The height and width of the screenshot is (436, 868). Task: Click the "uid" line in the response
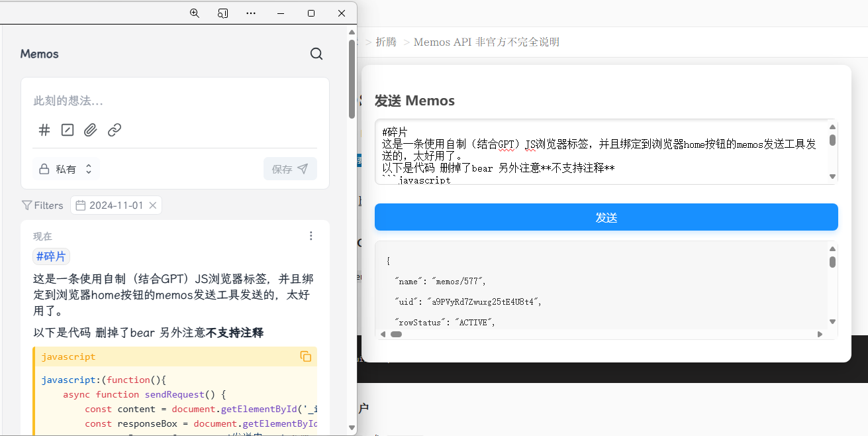pyautogui.click(x=468, y=302)
